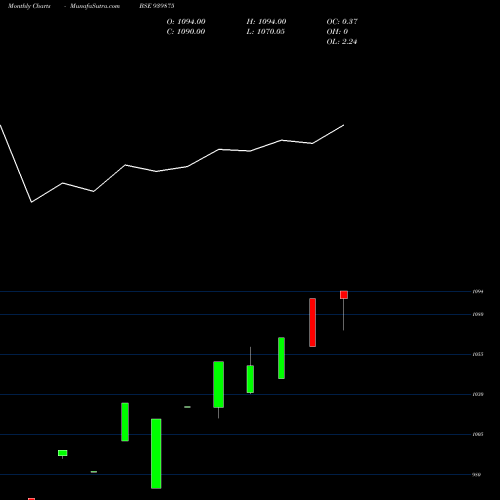Click the 'MunafaSutra.com' label
500x500 pixels.
pos(95,6)
